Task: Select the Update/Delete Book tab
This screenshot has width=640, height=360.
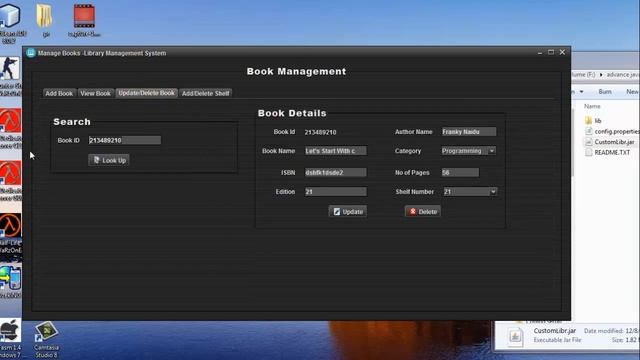Action: 147,93
